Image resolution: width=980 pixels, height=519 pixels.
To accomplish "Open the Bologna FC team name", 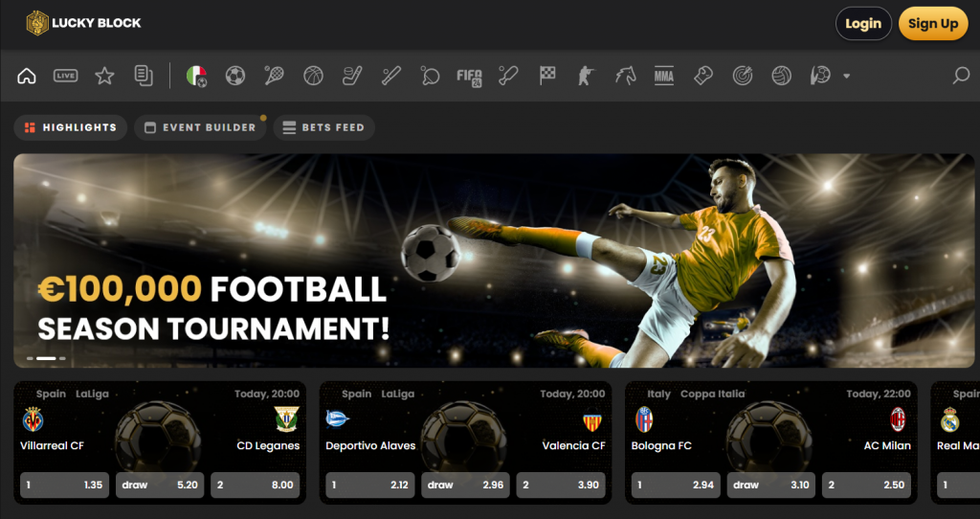I will point(661,446).
